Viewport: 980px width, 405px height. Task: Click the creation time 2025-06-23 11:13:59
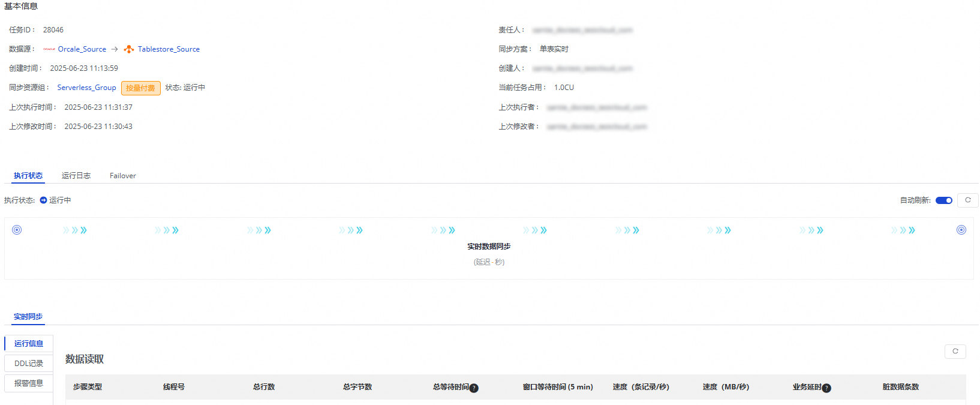(84, 68)
